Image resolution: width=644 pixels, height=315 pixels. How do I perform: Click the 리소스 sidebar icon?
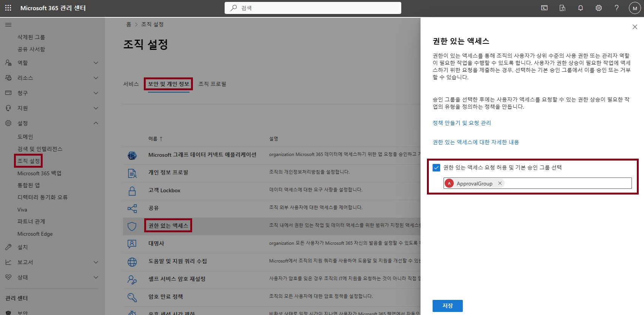pos(8,78)
